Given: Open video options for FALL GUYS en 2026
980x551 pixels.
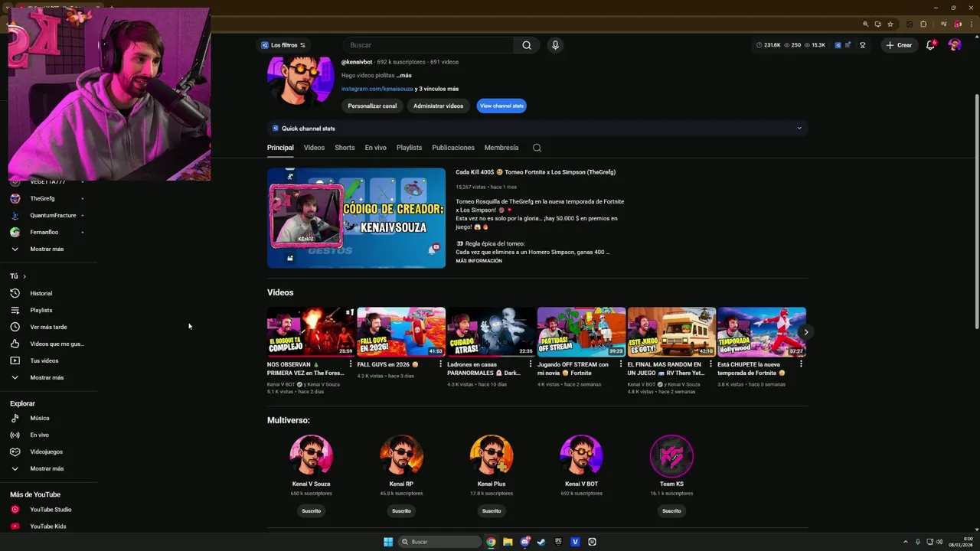Looking at the screenshot, I should tap(440, 364).
